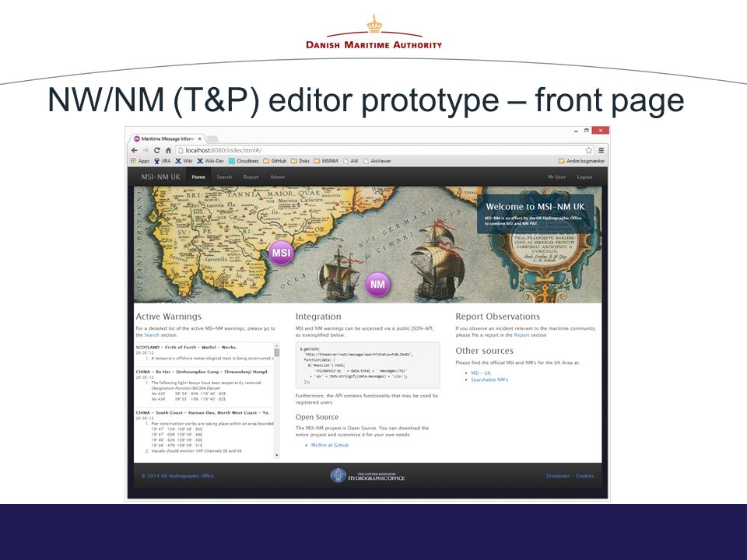The height and width of the screenshot is (560, 747).
Task: Click the purple MSI marker on the map
Action: coord(281,253)
